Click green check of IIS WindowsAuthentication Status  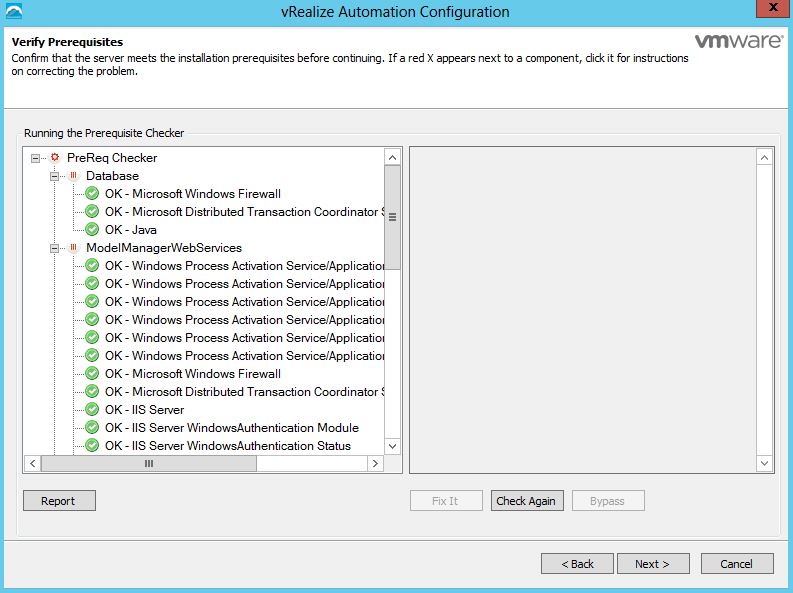(x=92, y=446)
